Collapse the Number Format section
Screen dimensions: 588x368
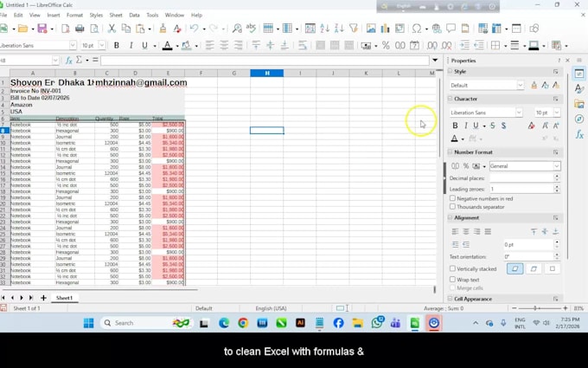pos(451,152)
